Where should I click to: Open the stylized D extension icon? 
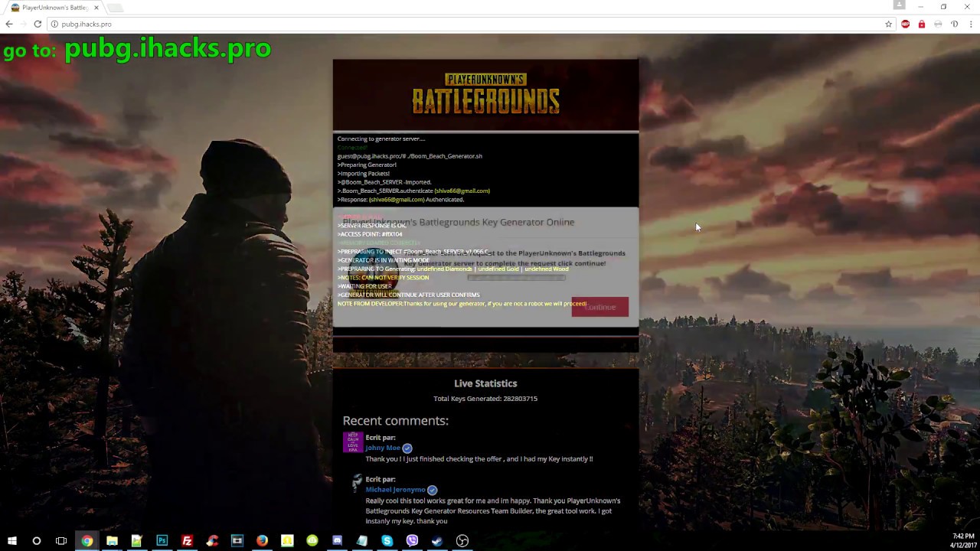coord(954,24)
